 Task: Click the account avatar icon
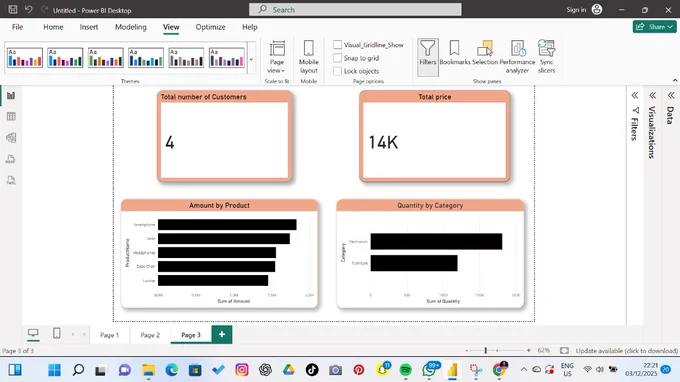[x=597, y=10]
